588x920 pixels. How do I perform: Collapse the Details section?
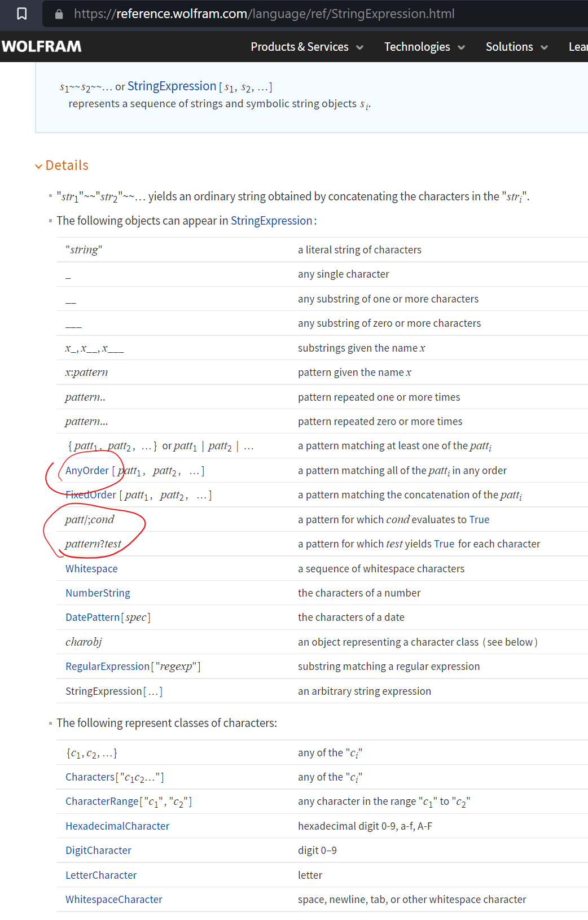[62, 165]
